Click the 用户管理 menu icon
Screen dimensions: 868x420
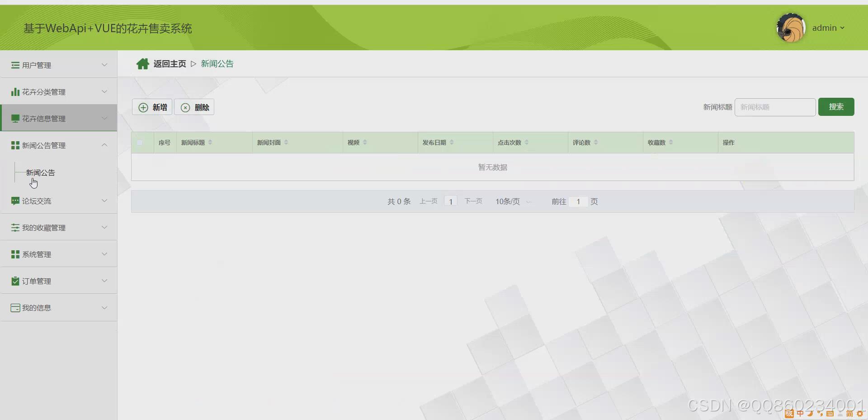15,65
